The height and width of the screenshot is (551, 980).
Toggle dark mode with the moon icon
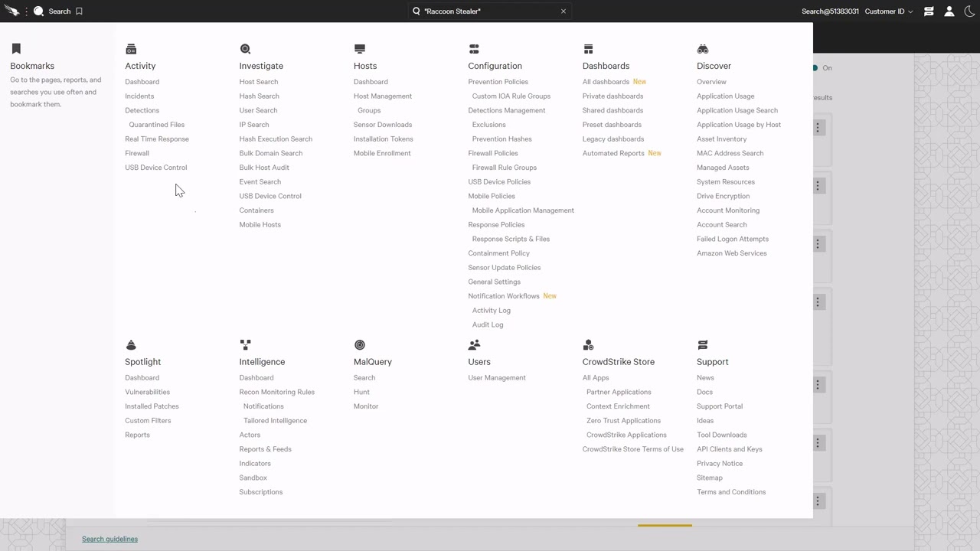(x=968, y=11)
